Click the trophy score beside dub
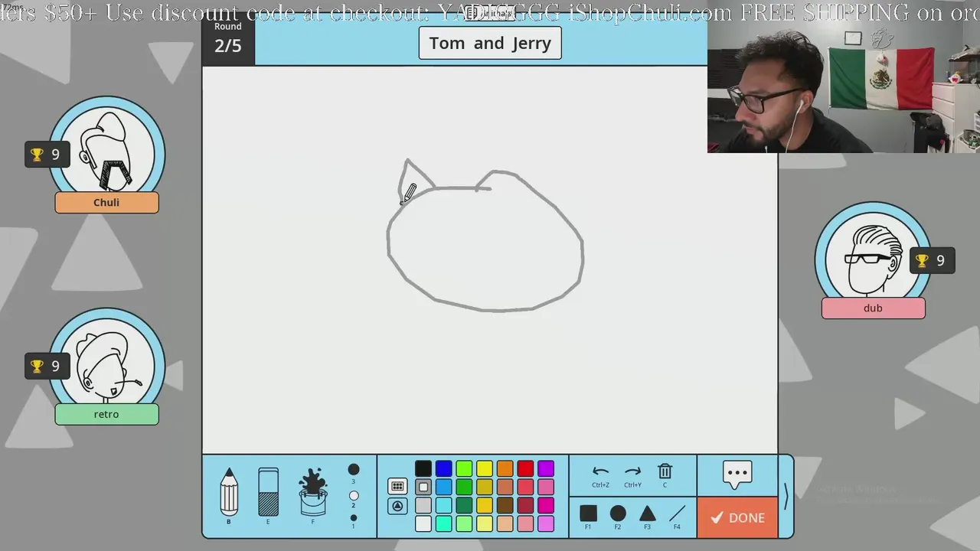Screen dimensions: 980x551 coord(931,260)
